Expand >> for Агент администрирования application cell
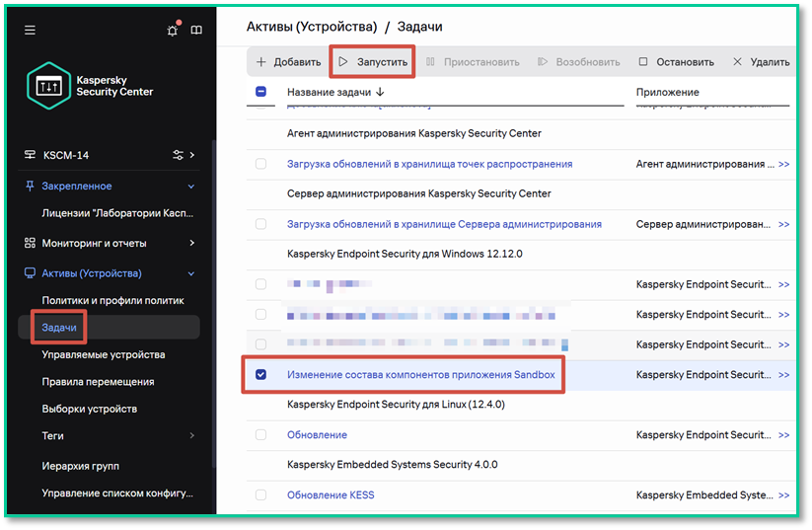The image size is (812, 530). pos(784,164)
